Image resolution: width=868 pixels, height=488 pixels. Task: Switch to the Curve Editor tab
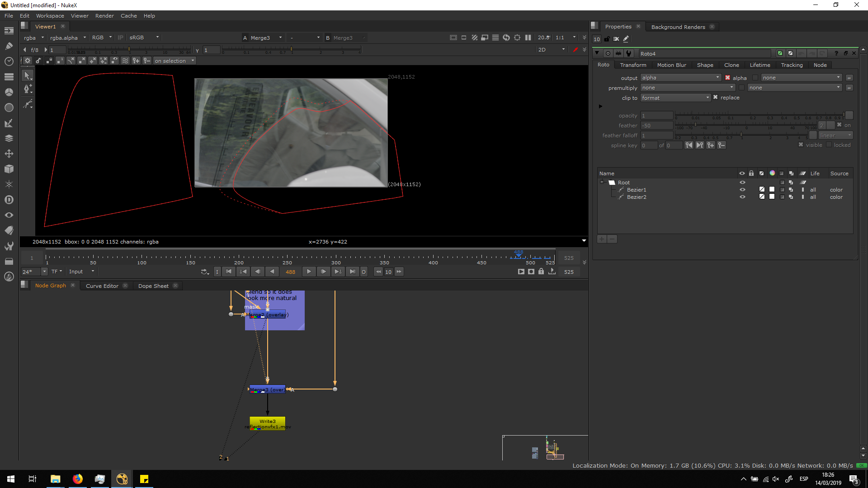[102, 286]
